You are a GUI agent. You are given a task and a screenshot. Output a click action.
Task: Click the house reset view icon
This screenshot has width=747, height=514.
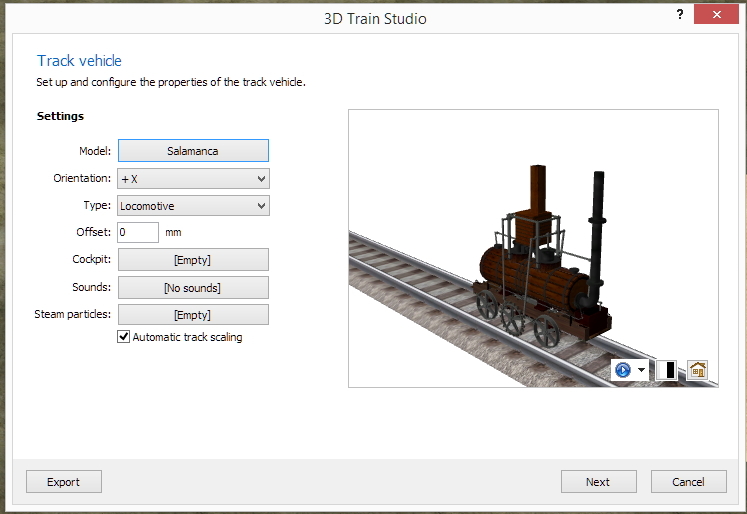pyautogui.click(x=697, y=370)
